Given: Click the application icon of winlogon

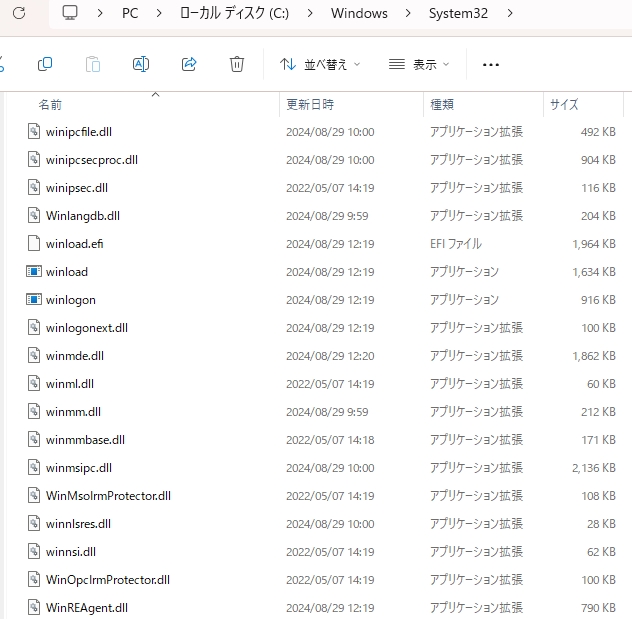Looking at the screenshot, I should click(34, 299).
